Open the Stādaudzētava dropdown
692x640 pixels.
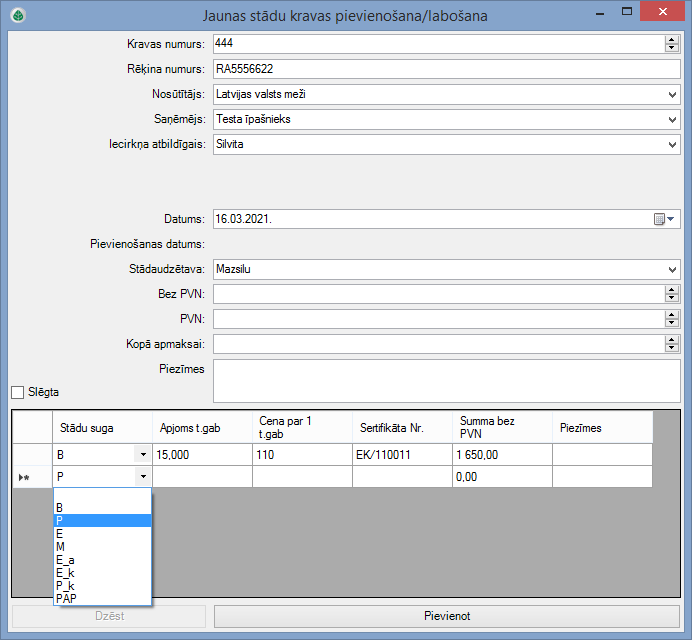[x=671, y=269]
